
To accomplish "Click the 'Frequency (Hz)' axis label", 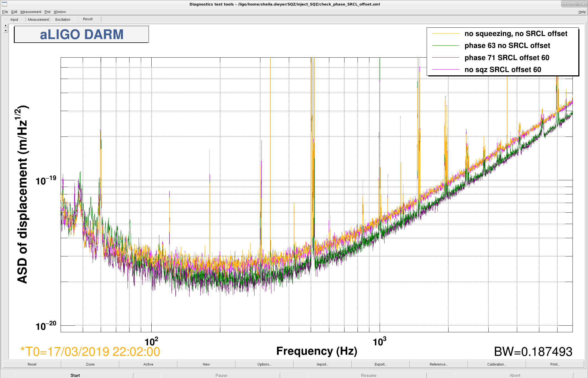I will coord(317,351).
